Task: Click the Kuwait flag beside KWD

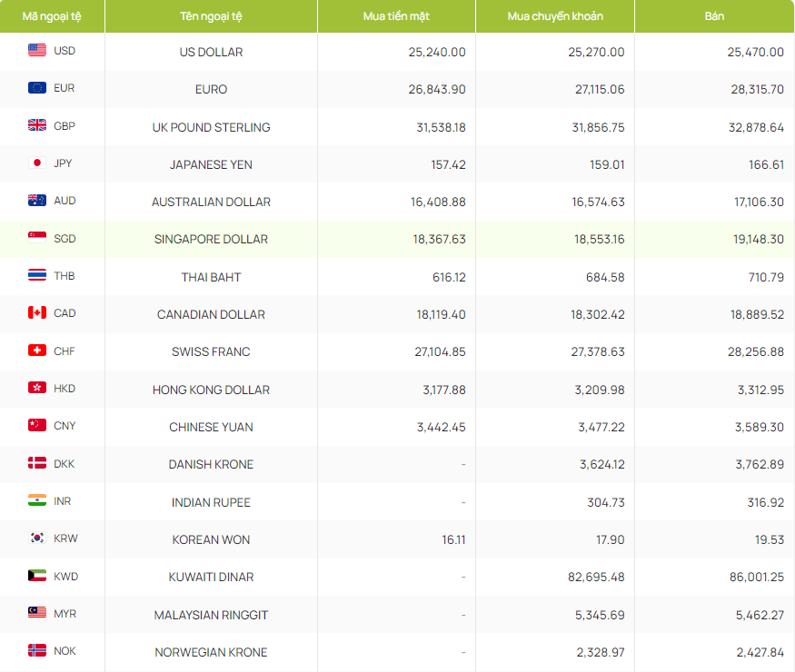Action: pyautogui.click(x=37, y=576)
